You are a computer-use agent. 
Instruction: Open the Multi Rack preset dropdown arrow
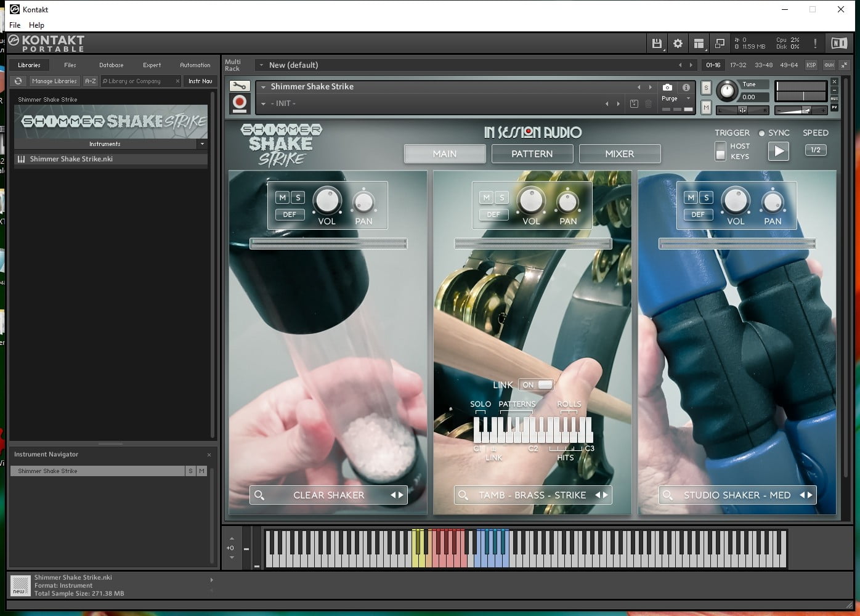point(261,65)
